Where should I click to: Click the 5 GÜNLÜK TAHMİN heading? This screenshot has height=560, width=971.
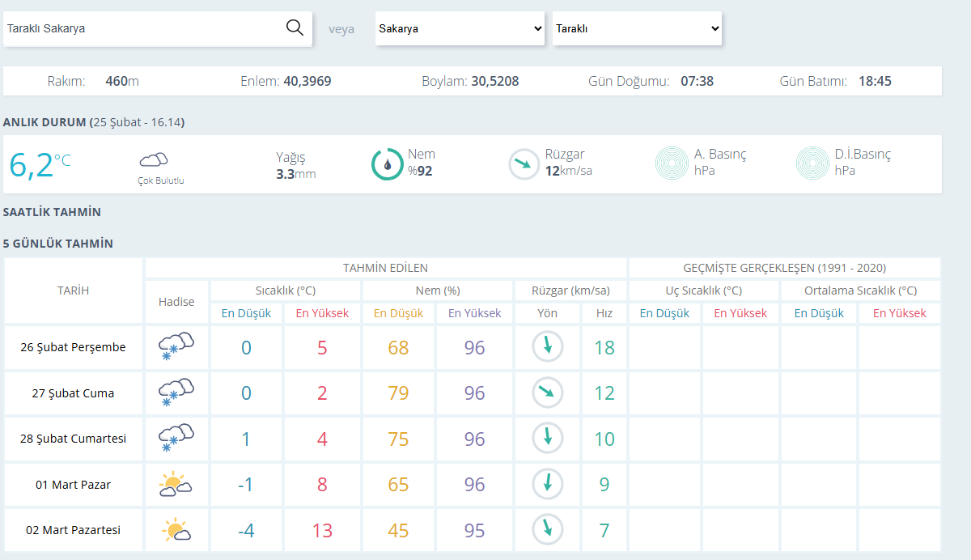click(x=58, y=244)
